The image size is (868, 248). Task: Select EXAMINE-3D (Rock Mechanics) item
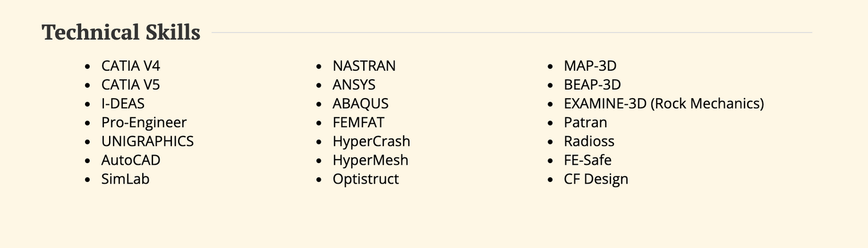coord(664,104)
